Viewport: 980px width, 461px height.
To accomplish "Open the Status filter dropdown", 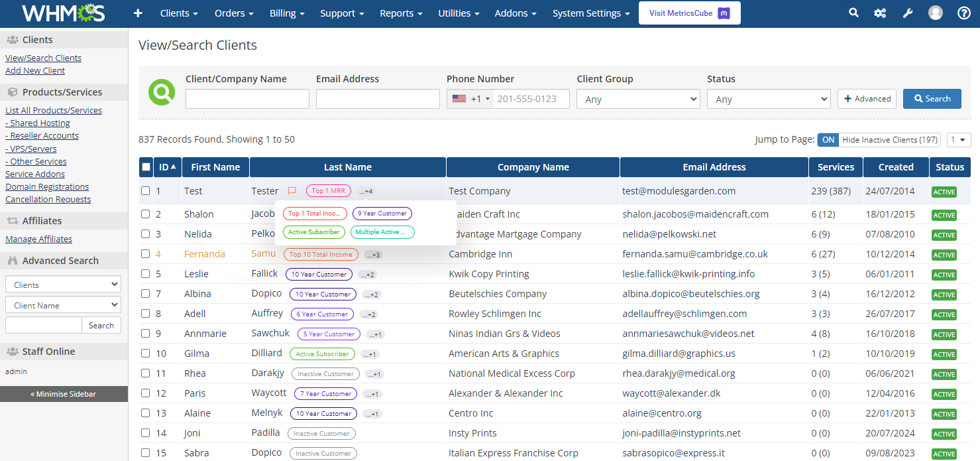I will coord(768,98).
